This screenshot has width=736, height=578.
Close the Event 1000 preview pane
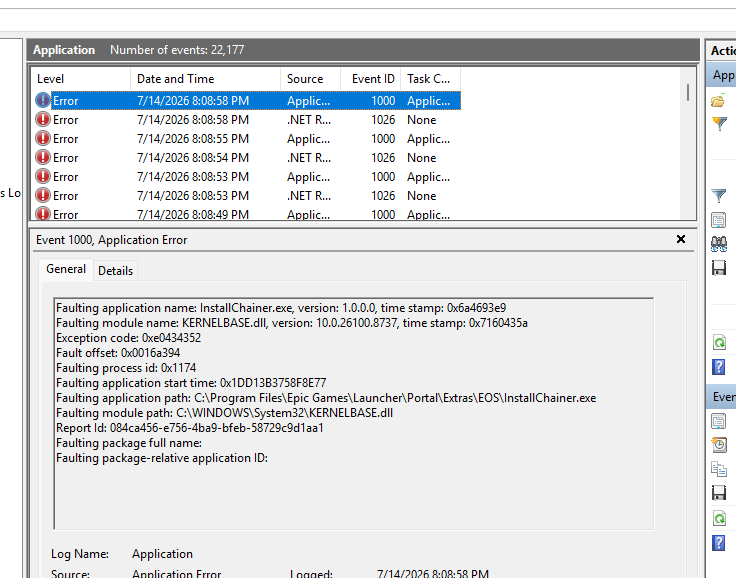tap(681, 239)
